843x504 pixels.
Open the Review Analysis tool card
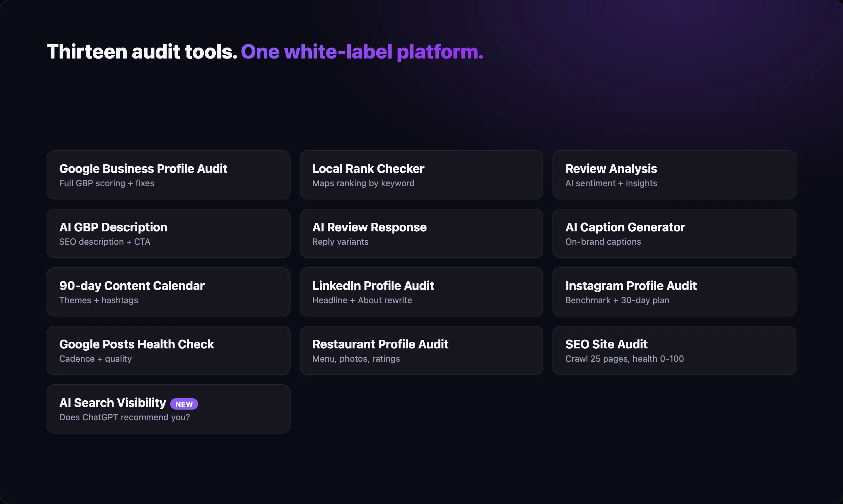(674, 175)
